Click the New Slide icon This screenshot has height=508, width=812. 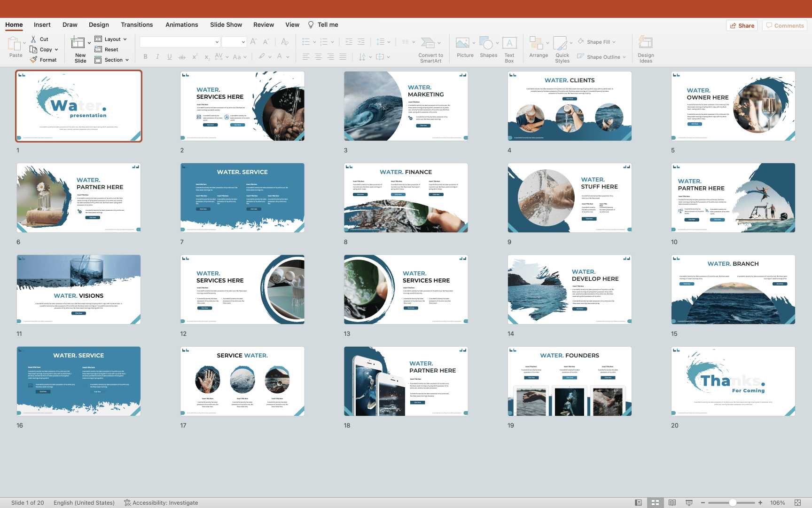(x=78, y=44)
